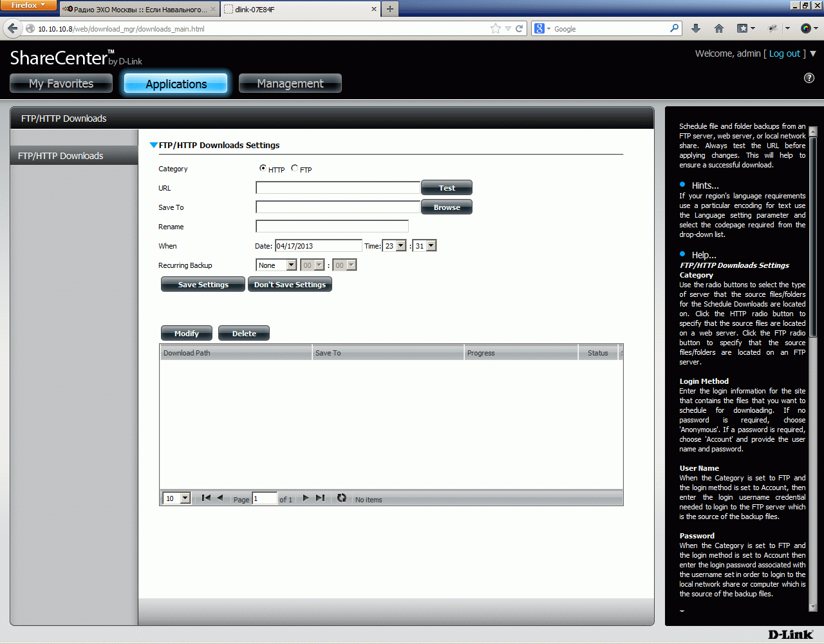Close the dlink-07E84F browser tab
Image resolution: width=824 pixels, height=644 pixels.
(374, 9)
